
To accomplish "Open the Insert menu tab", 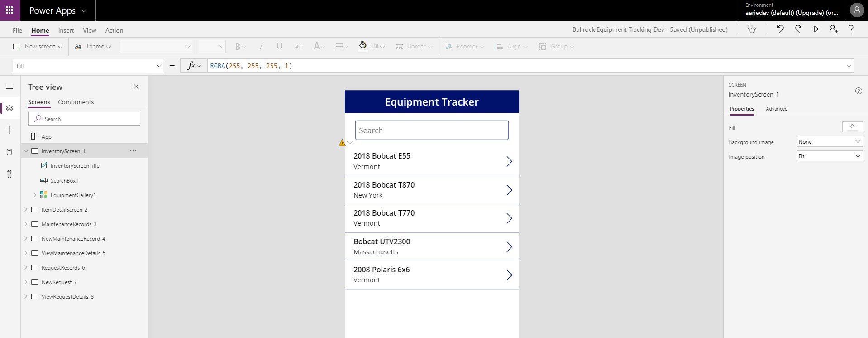I will click(66, 30).
